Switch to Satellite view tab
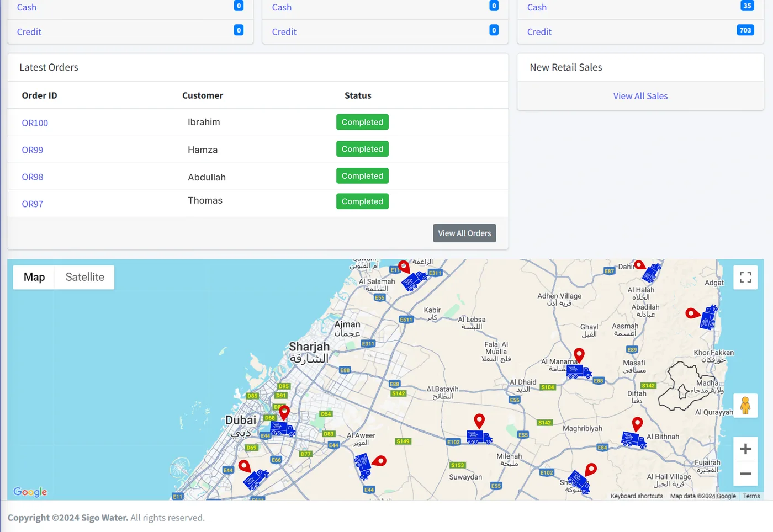The width and height of the screenshot is (773, 532). point(85,277)
